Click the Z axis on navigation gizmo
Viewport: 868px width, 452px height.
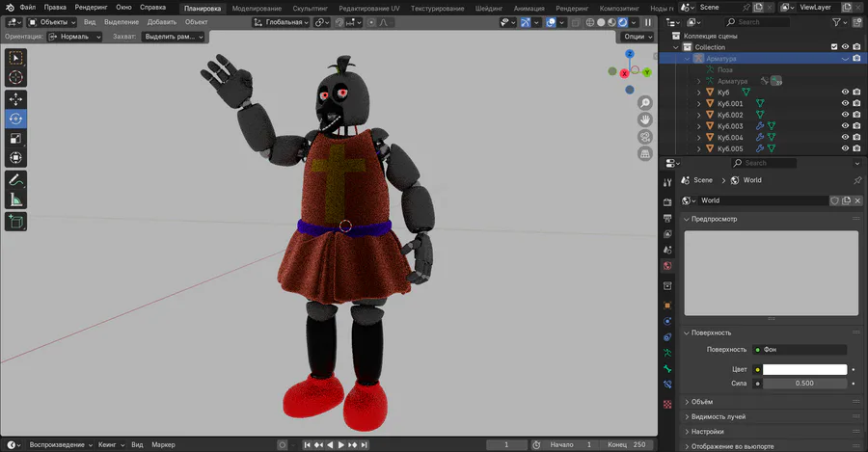click(x=630, y=54)
